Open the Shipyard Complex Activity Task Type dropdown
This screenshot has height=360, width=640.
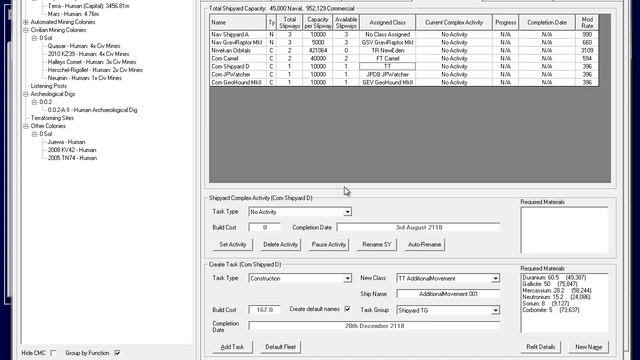(347, 212)
